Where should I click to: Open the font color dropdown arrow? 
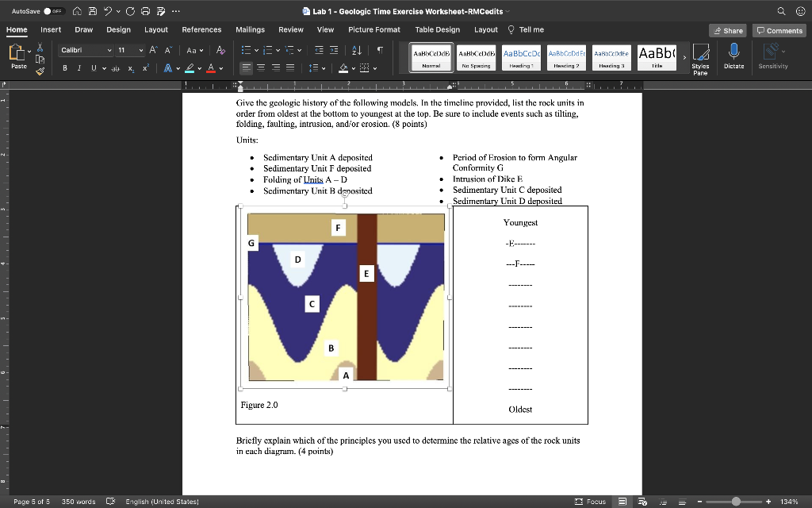221,68
